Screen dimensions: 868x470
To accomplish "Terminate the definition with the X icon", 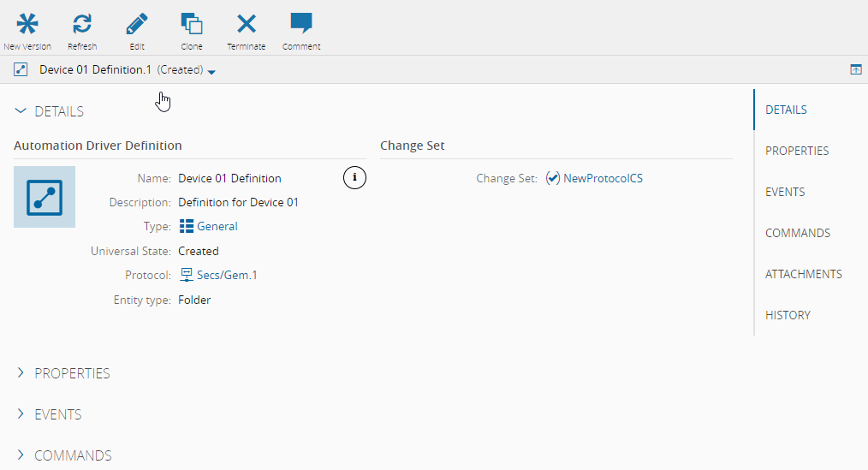I will [x=247, y=24].
